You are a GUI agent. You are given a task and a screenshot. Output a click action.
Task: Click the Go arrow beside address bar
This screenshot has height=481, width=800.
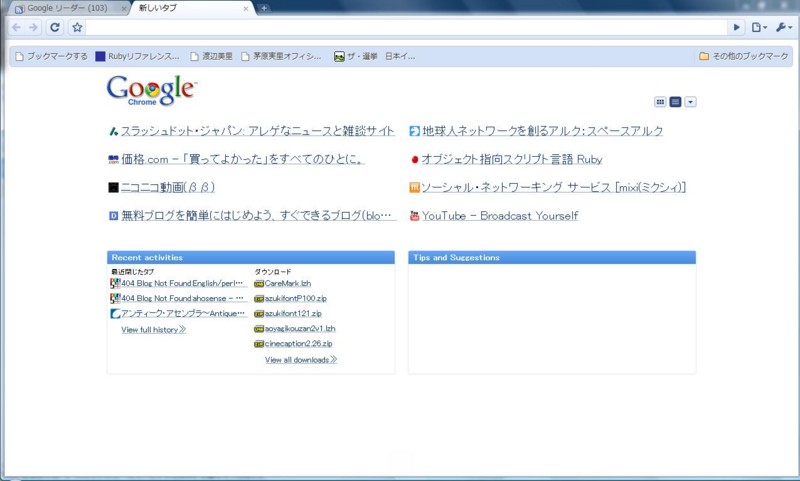tap(736, 27)
